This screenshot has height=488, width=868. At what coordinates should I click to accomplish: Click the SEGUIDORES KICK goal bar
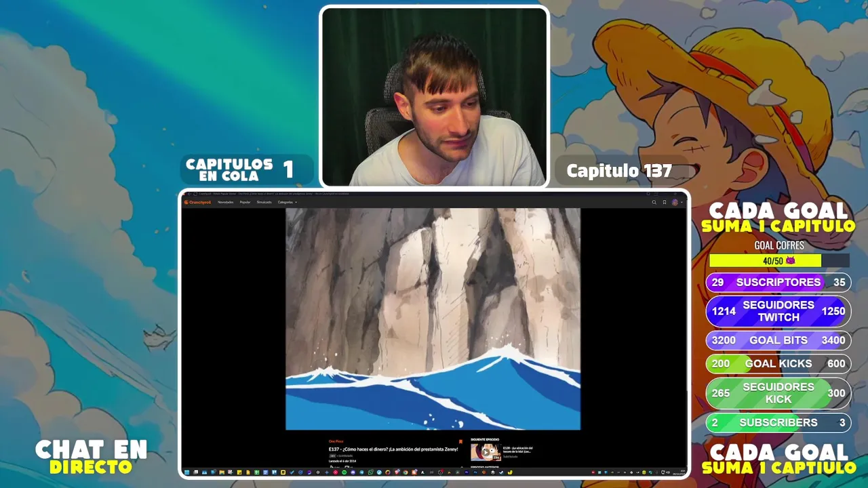point(778,393)
